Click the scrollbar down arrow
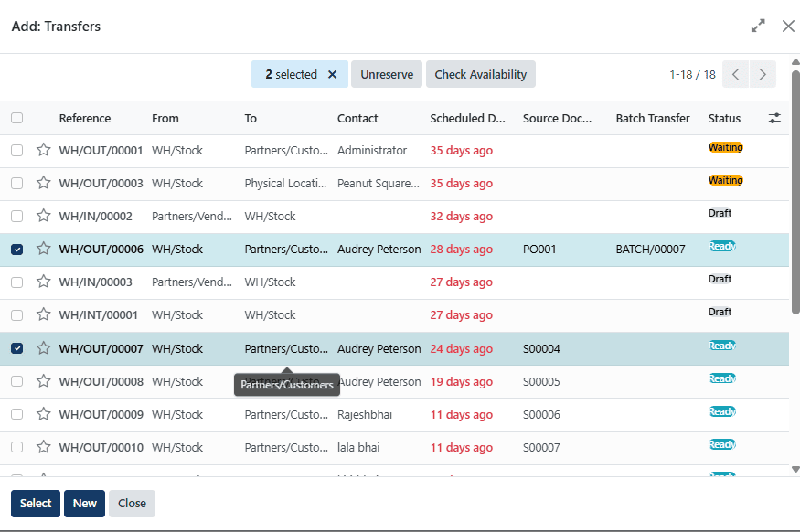Image resolution: width=800 pixels, height=532 pixels. point(795,469)
